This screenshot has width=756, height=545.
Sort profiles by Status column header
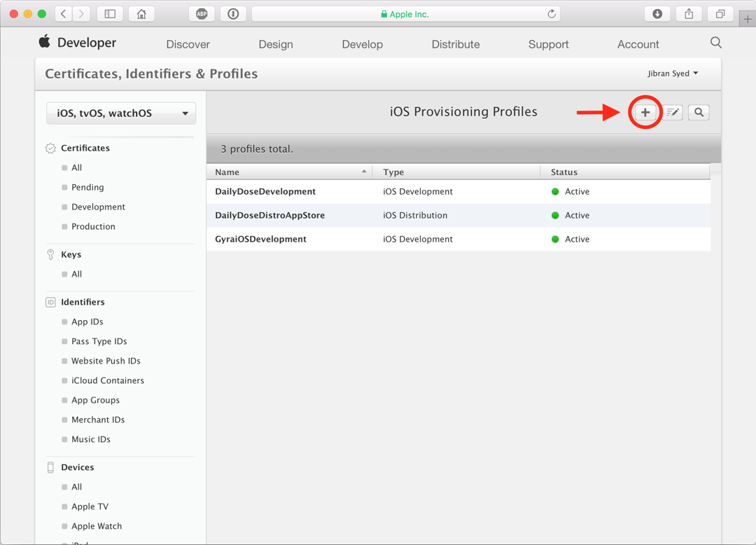pyautogui.click(x=625, y=172)
